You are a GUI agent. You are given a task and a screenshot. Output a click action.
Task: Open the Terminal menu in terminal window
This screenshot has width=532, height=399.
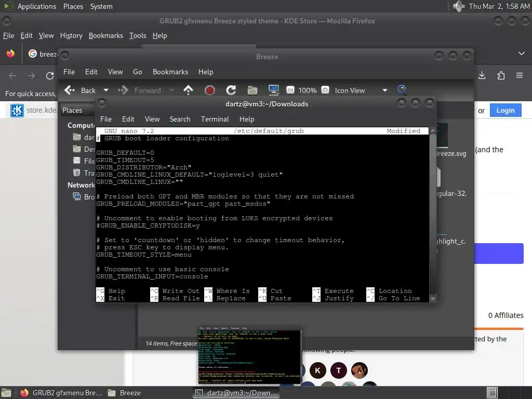click(x=215, y=119)
